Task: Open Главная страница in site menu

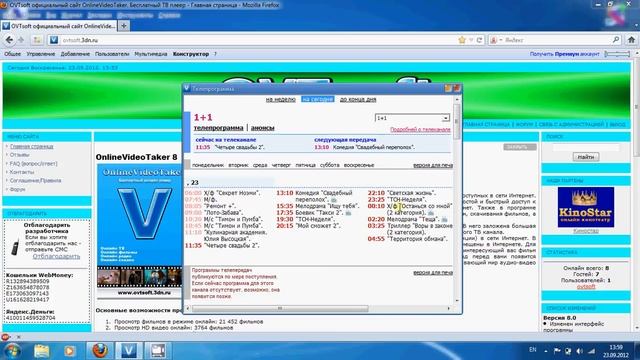Action: [x=31, y=146]
